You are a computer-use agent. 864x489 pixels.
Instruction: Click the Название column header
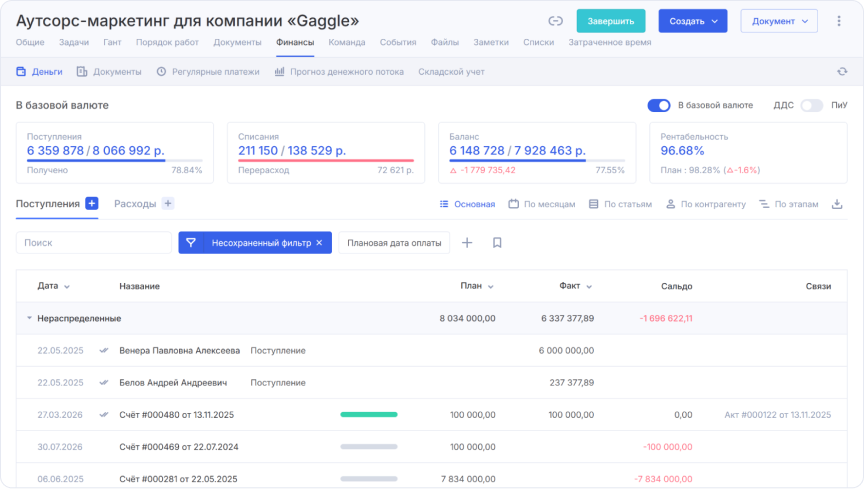(x=139, y=286)
